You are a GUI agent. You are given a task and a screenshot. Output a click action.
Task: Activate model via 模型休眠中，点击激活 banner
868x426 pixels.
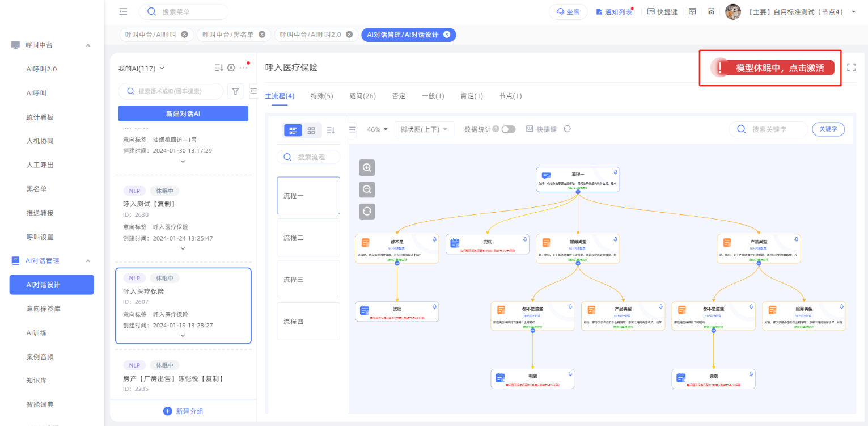coord(774,68)
